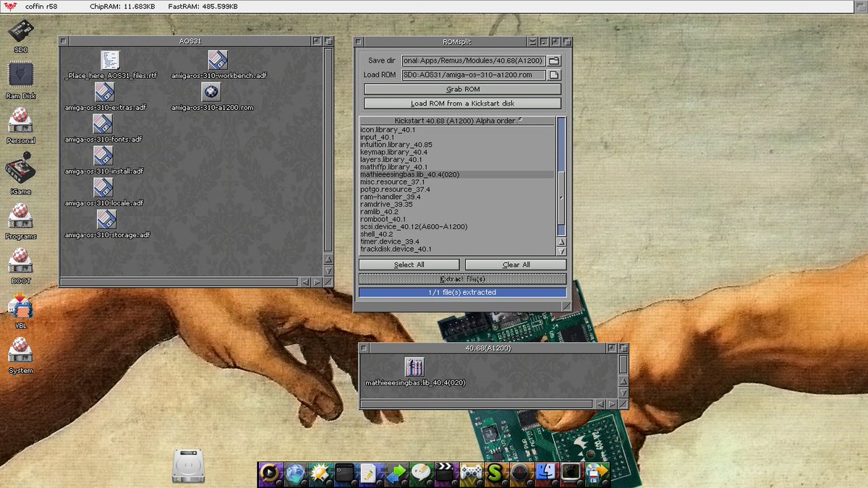Open the Ram Disk desktop icon

click(21, 75)
